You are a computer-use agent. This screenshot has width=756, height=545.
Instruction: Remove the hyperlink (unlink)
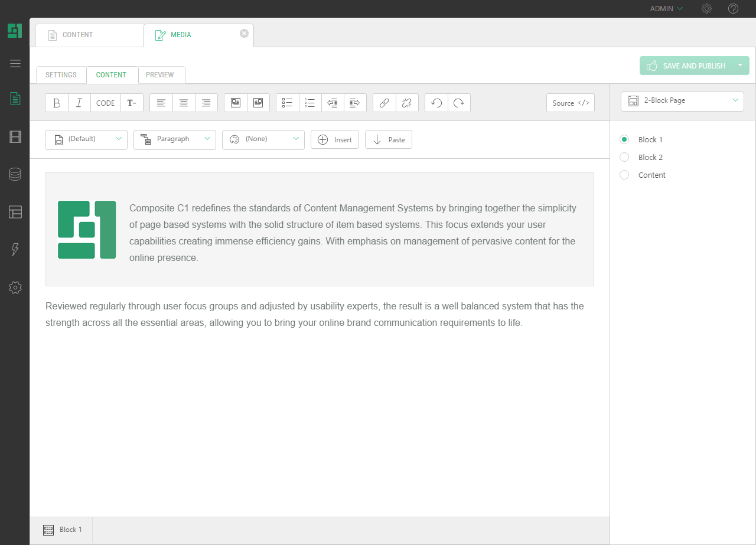(407, 103)
